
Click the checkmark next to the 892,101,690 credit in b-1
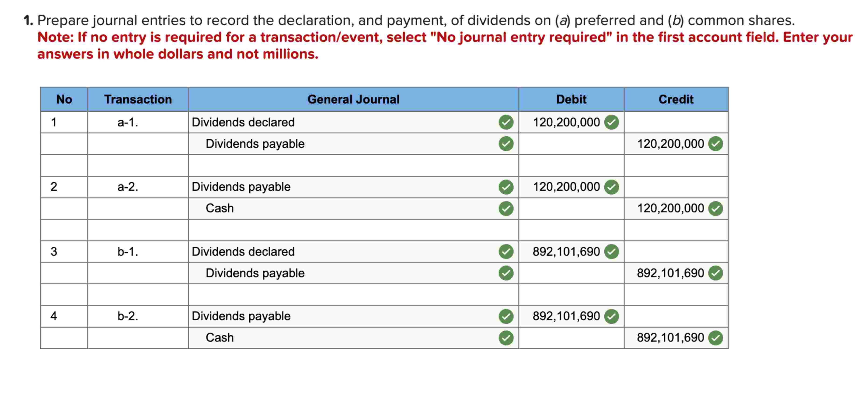716,273
